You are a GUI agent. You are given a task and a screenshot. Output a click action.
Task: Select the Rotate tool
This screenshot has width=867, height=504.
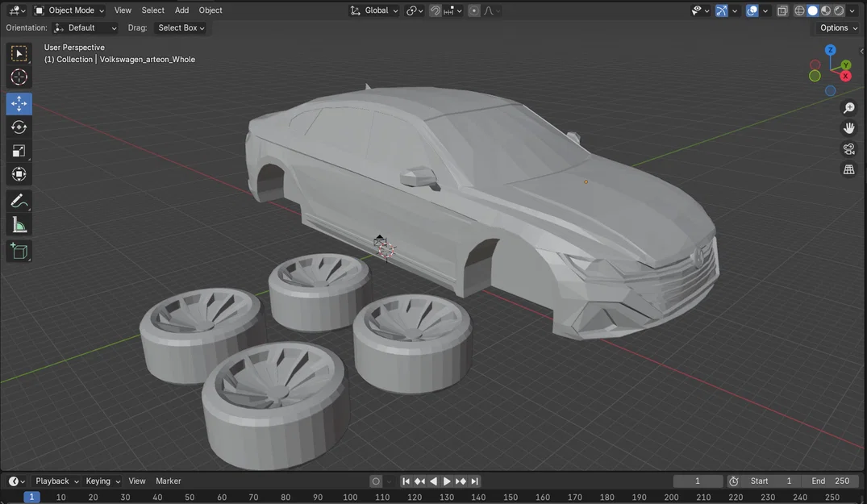pos(19,127)
